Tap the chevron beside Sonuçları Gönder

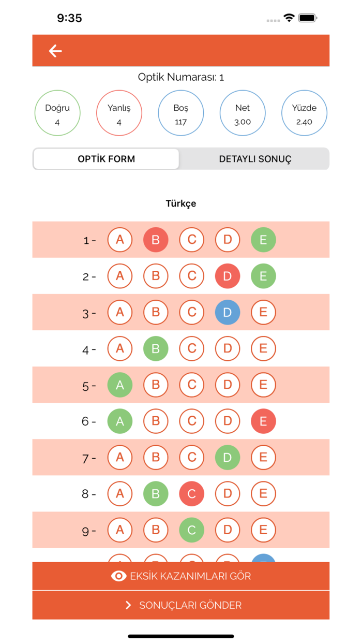pos(128,605)
